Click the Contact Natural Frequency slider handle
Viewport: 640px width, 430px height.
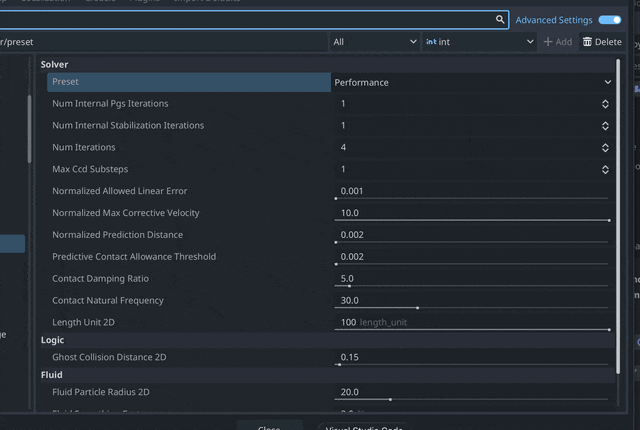417,308
